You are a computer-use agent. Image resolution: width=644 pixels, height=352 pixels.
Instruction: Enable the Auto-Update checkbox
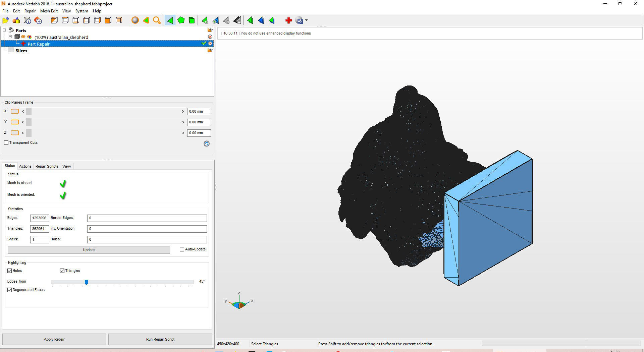[182, 249]
